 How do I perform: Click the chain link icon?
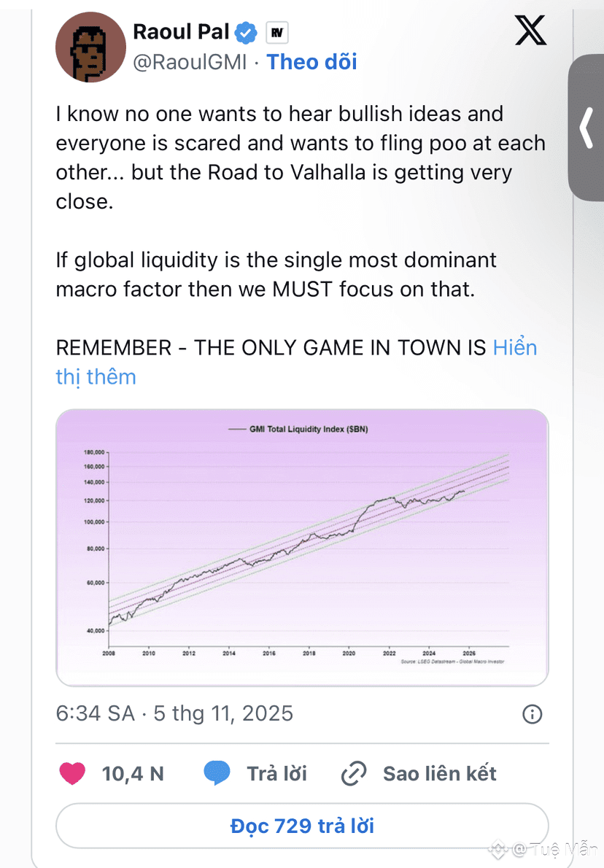click(354, 773)
